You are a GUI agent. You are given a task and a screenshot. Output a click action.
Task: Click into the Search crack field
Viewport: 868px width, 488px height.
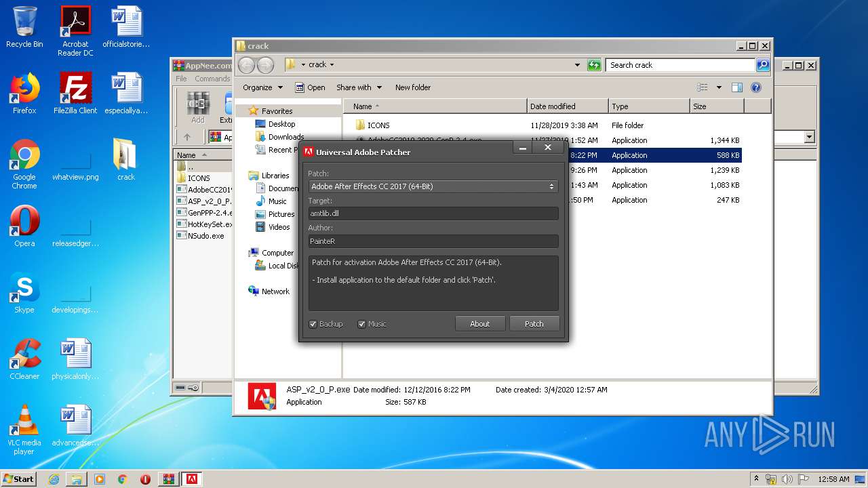(x=680, y=65)
